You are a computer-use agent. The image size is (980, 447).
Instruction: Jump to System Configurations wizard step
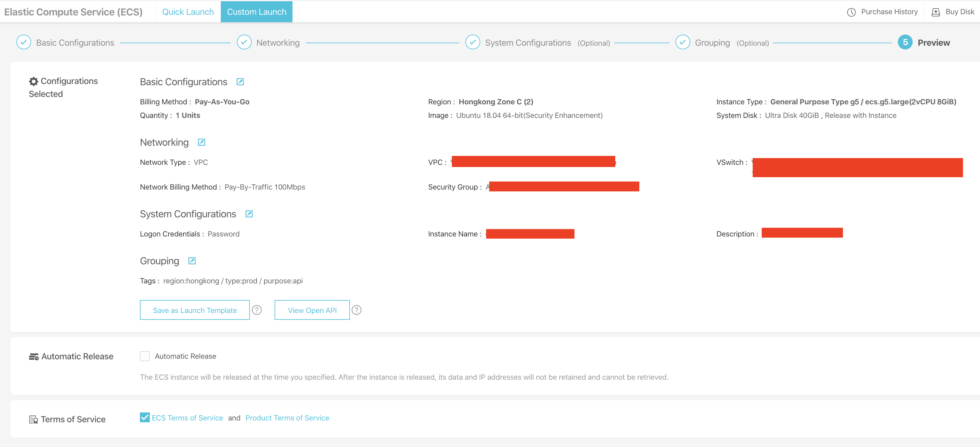click(x=528, y=43)
